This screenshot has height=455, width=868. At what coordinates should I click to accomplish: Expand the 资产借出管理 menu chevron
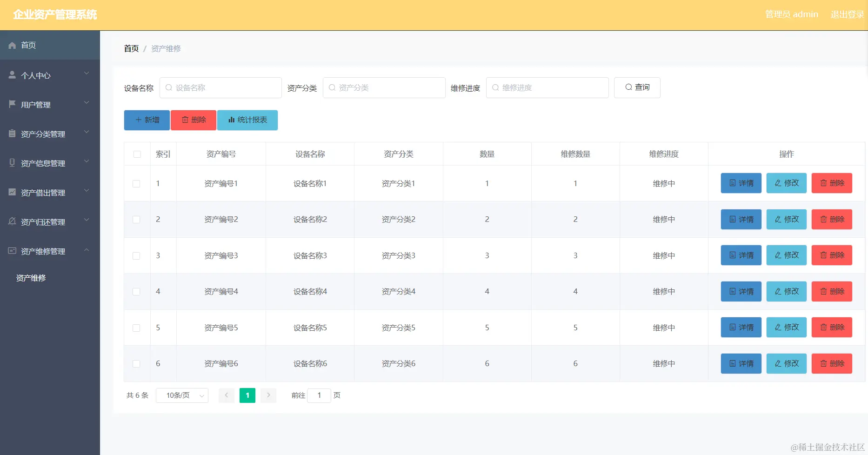click(87, 191)
